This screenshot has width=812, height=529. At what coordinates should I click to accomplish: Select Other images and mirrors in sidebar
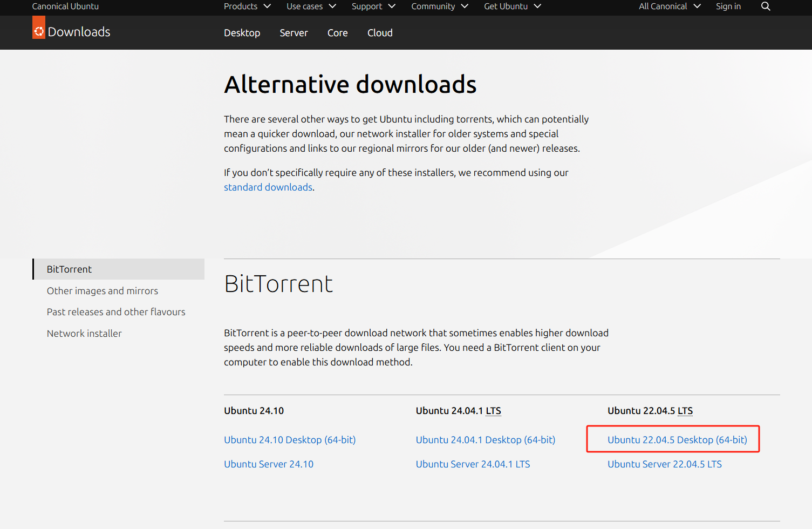click(x=103, y=291)
